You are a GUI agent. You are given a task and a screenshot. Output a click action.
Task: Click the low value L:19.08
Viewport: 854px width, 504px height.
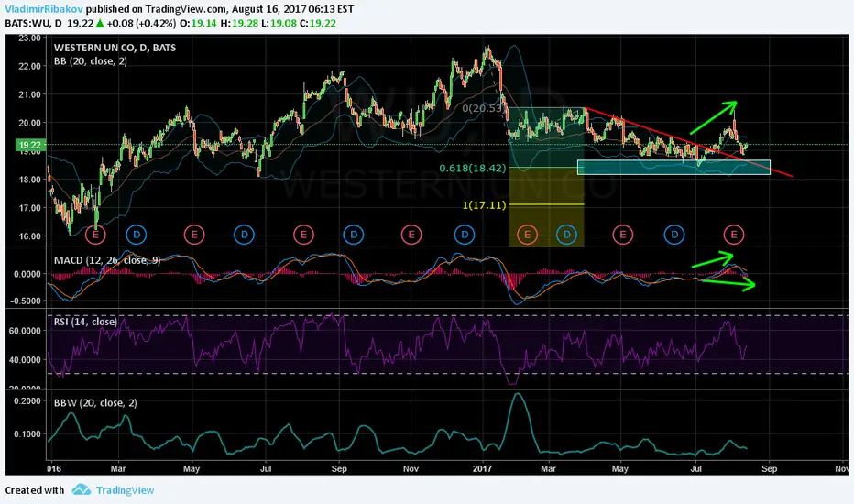(279, 24)
